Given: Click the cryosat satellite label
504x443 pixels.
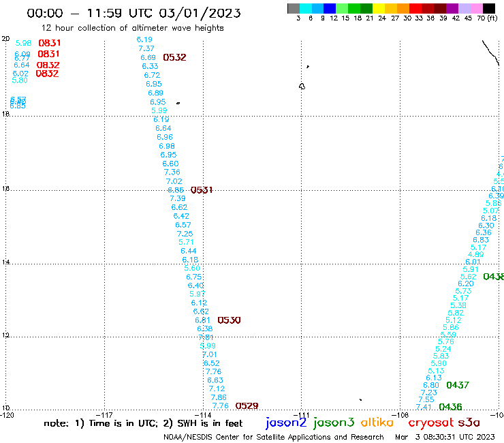Looking at the screenshot, I should click(x=431, y=423).
